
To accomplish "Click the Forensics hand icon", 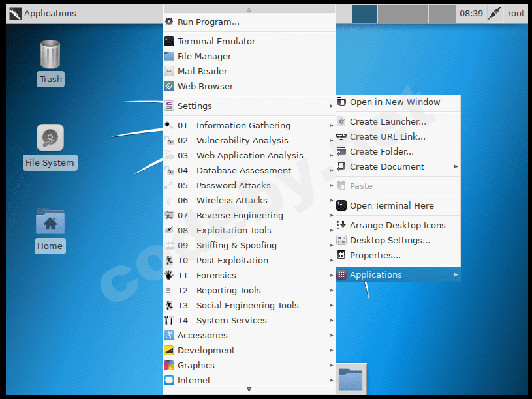I will 169,275.
